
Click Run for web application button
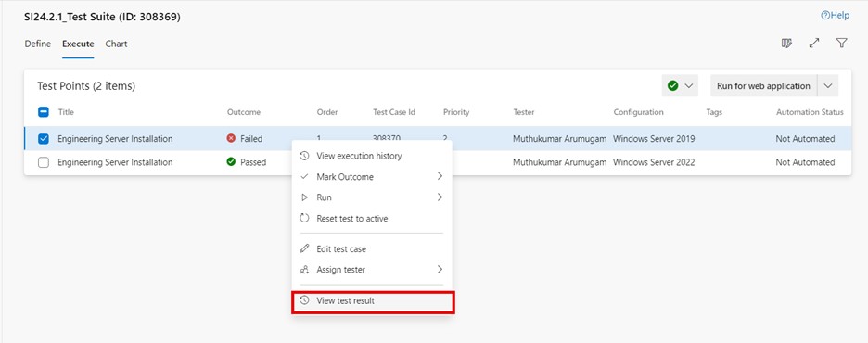click(x=763, y=85)
